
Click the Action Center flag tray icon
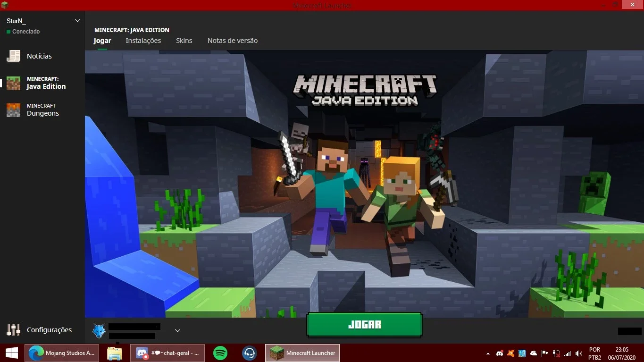545,353
